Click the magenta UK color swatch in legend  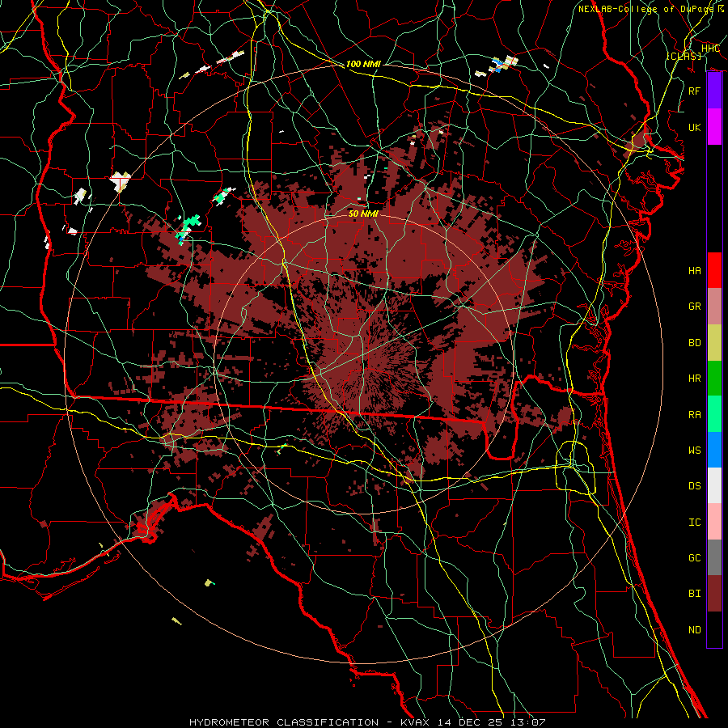coord(714,127)
